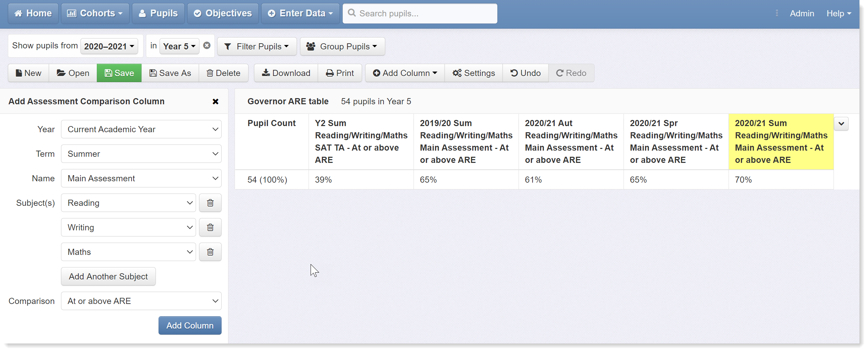Screen dimensions: 868x352
Task: Select the Pupil Count column header
Action: pyautogui.click(x=272, y=141)
